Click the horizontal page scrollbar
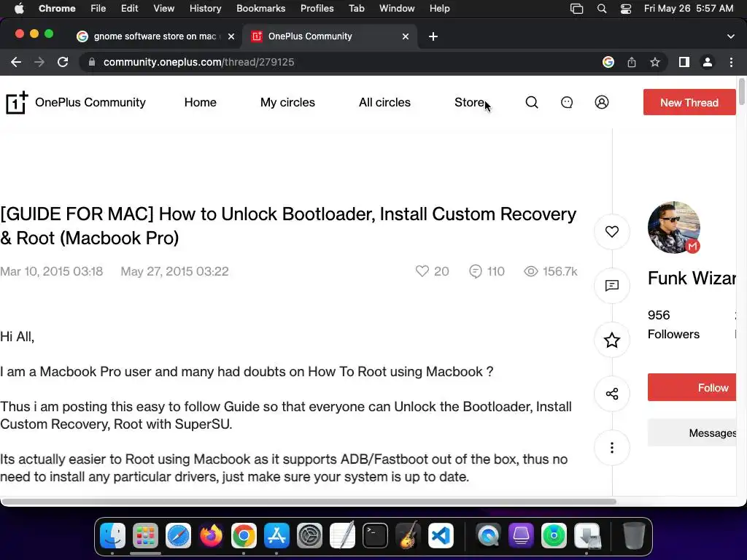The image size is (747, 560). pyautogui.click(x=309, y=502)
